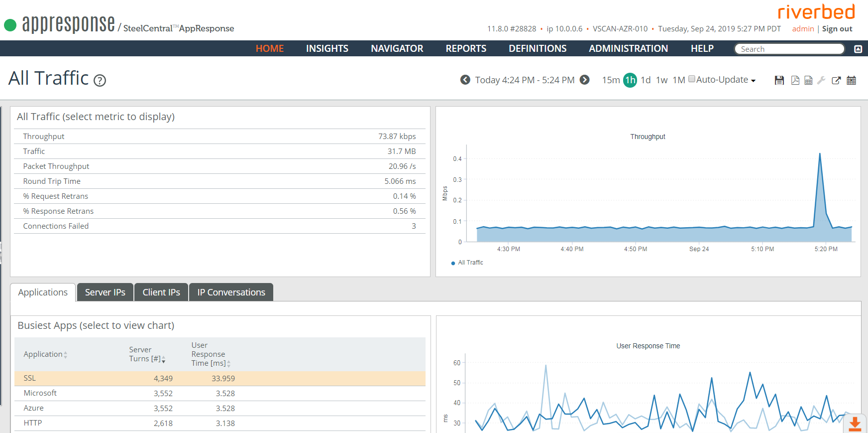Open the DEFINITIONS menu

pos(538,48)
